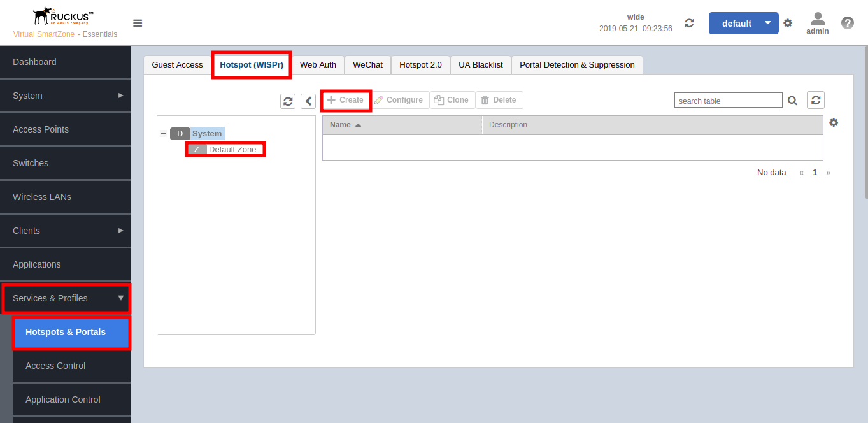
Task: Go to previous page arrow
Action: (801, 173)
